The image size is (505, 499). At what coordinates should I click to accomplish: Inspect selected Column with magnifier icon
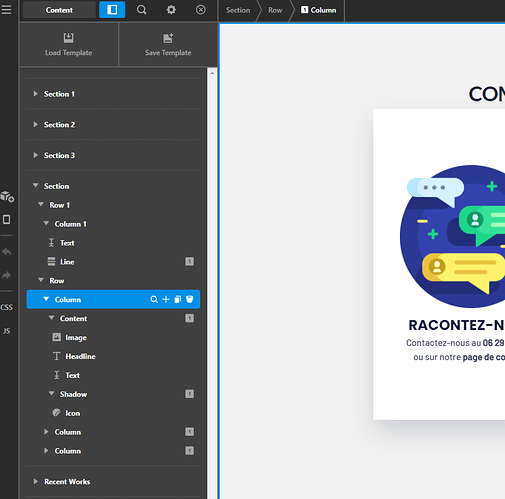pos(154,299)
